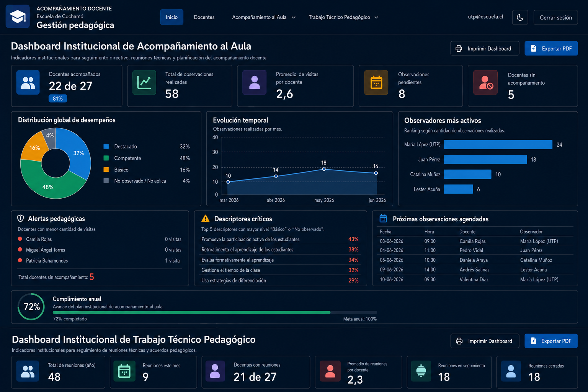Click the abr 2026 data point labeled 14
The width and height of the screenshot is (588, 392).
tap(276, 176)
